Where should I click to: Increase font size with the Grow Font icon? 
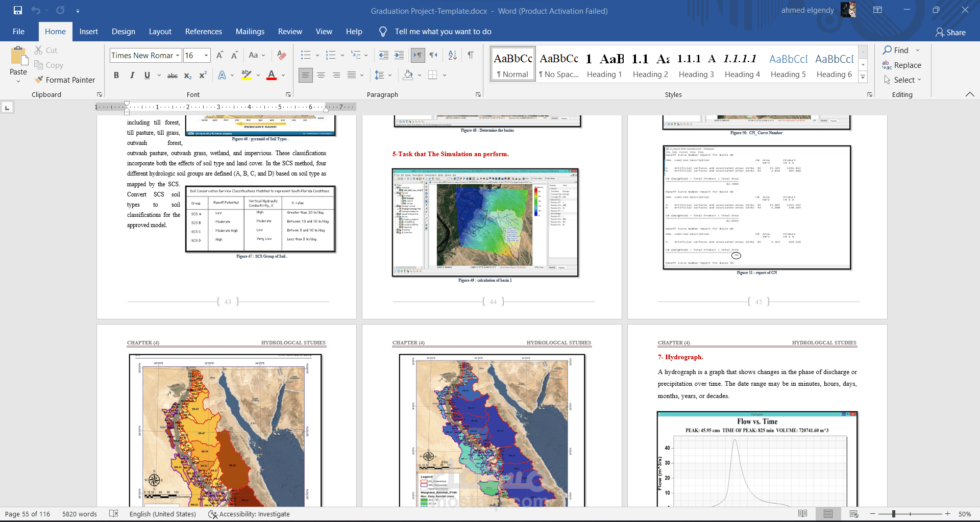tap(219, 56)
